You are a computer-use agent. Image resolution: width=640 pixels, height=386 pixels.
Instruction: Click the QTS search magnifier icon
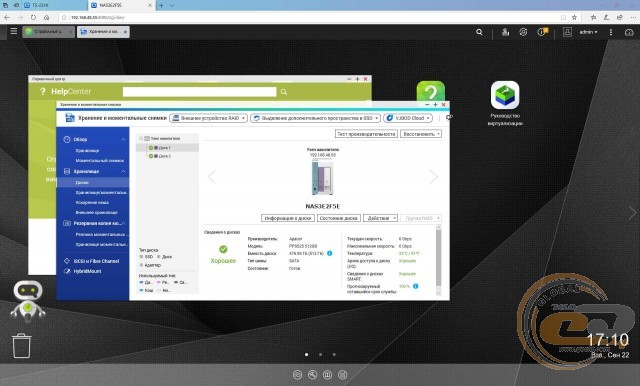(x=479, y=32)
